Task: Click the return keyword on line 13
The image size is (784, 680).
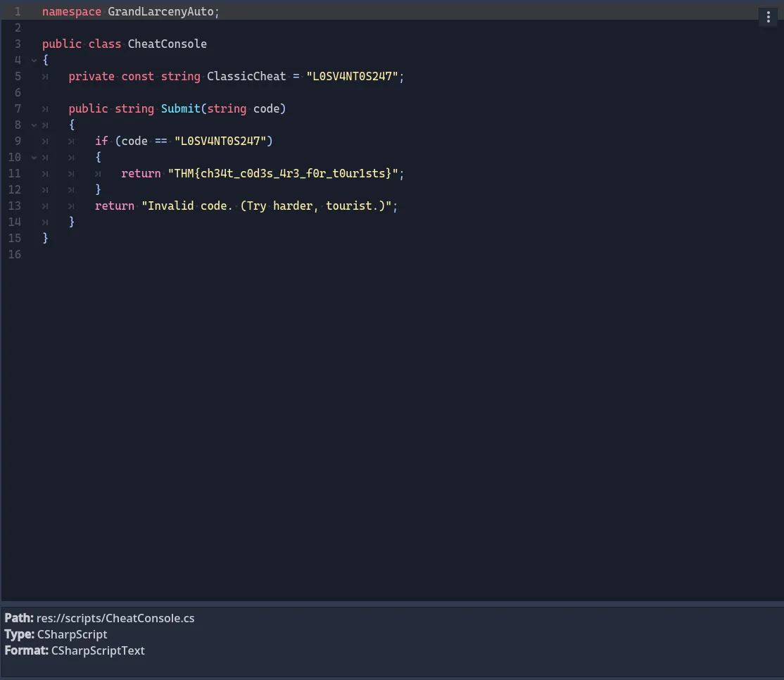Action: click(115, 206)
